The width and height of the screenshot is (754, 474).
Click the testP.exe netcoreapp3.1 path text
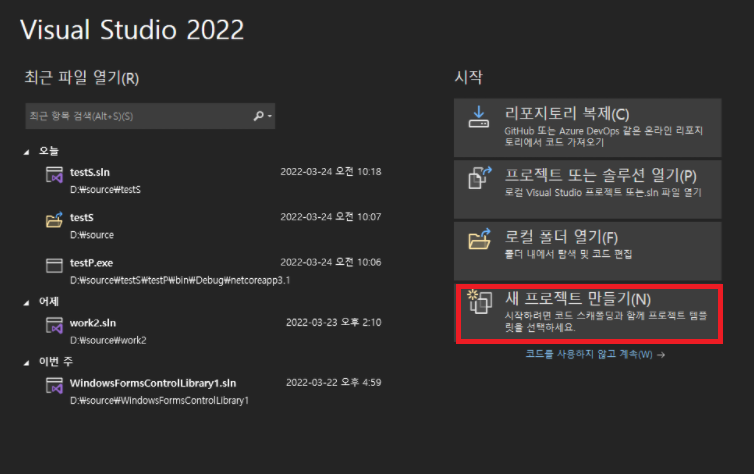click(180, 280)
